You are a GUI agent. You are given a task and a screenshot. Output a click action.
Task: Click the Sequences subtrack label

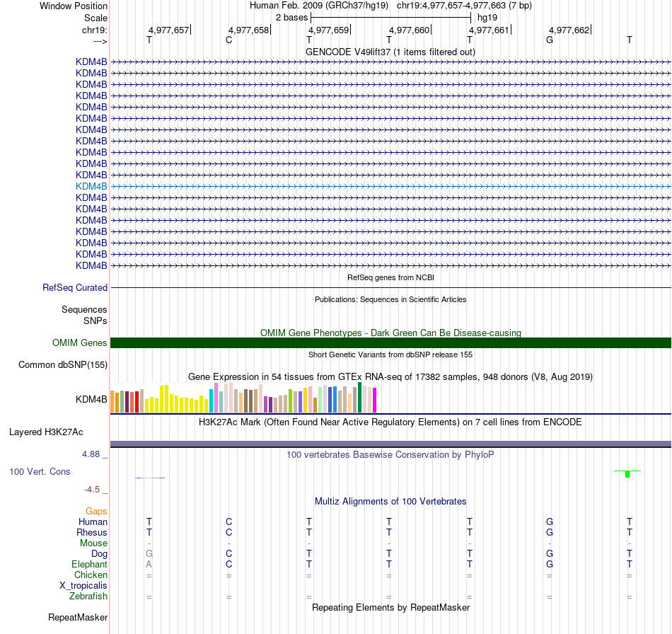84,309
